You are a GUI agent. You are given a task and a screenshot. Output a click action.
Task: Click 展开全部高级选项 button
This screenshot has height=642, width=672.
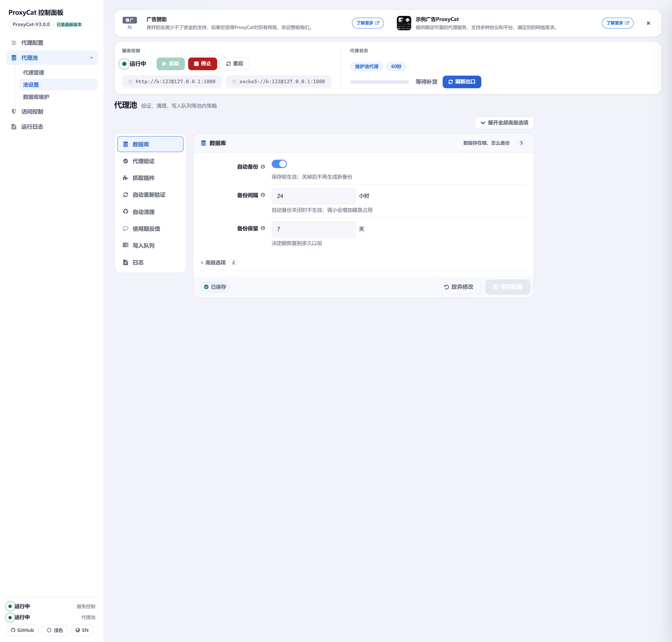point(504,122)
